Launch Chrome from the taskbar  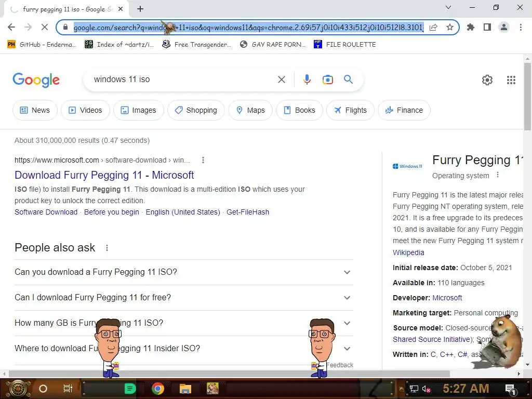coord(158,389)
